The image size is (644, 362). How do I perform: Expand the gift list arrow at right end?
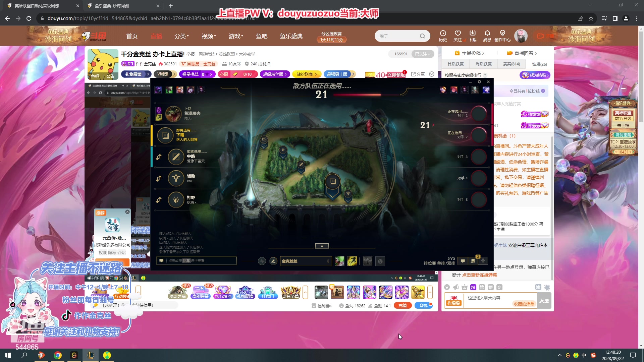430,292
